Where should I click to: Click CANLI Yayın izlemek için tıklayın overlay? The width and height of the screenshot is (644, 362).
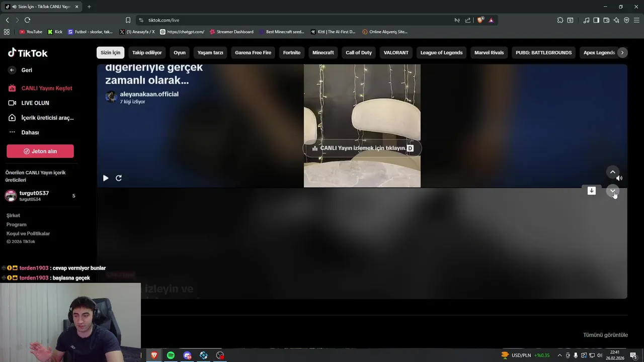coord(362,148)
